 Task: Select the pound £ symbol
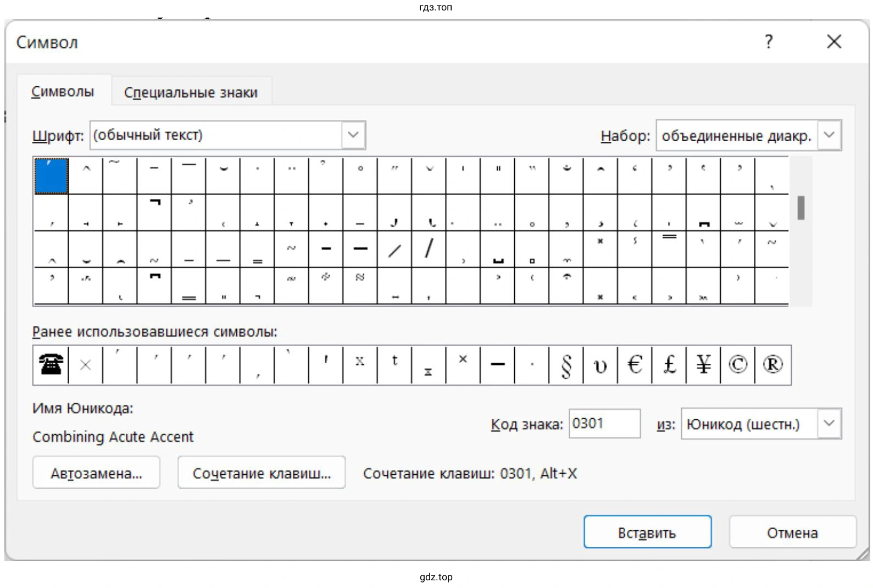coord(669,364)
